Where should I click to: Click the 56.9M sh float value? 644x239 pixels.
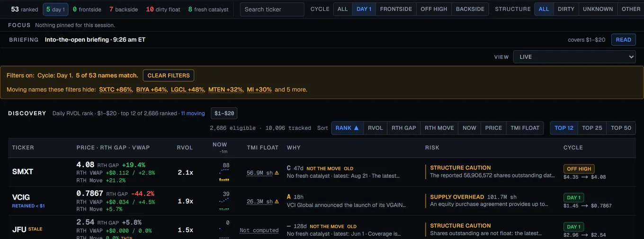pyautogui.click(x=259, y=173)
